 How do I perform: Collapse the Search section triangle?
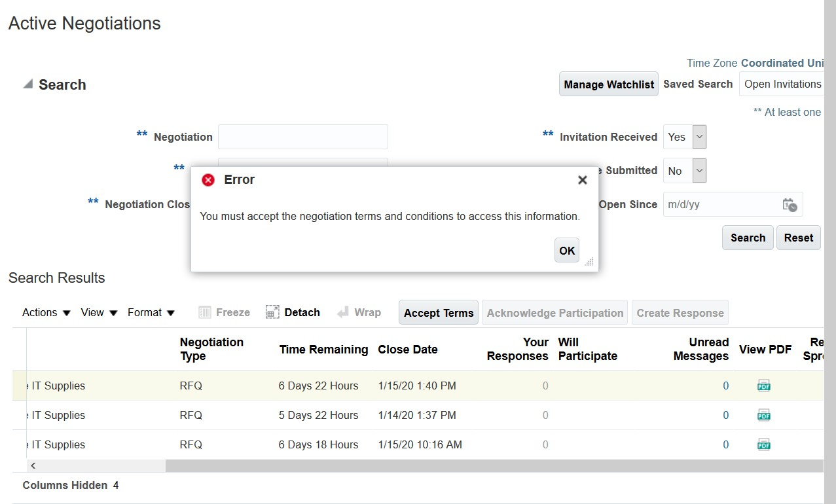click(x=27, y=84)
